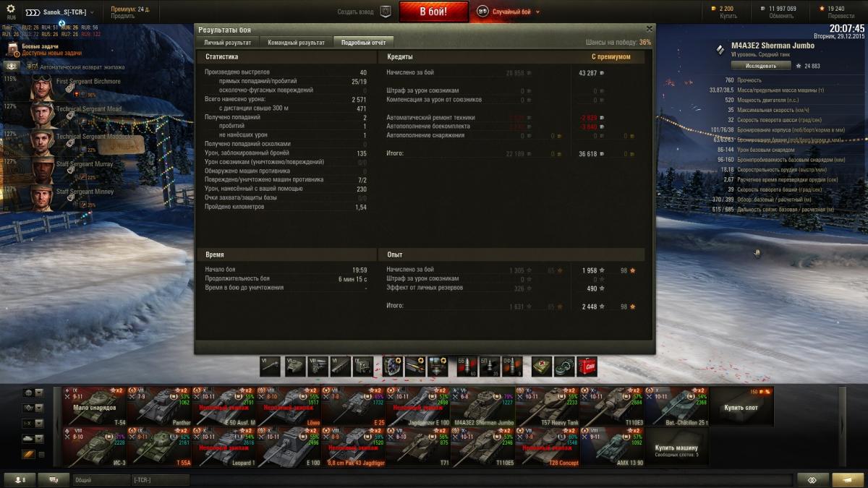Select the Leopard 1 tank in carousel
Image resolution: width=868 pixels, height=488 pixels.
coord(224,448)
